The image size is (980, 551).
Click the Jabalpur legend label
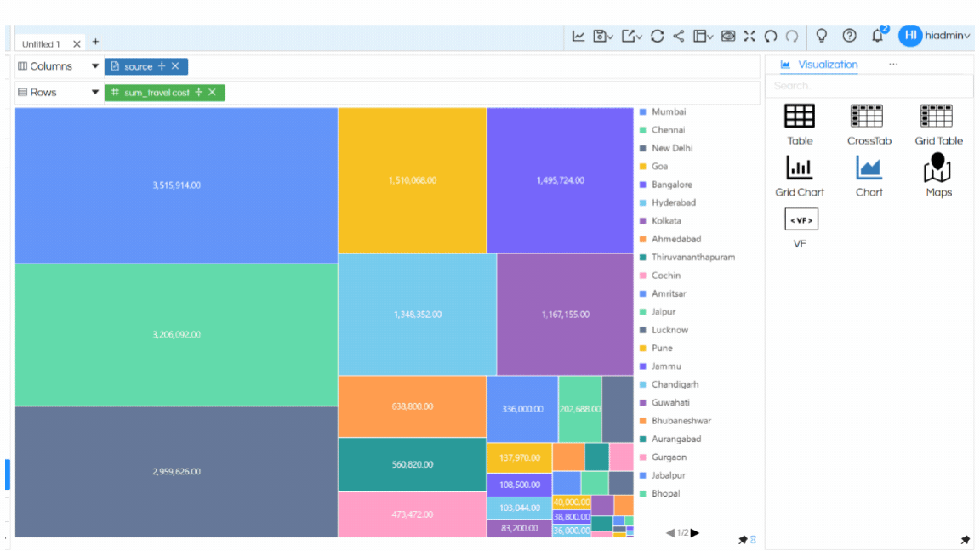tap(668, 475)
